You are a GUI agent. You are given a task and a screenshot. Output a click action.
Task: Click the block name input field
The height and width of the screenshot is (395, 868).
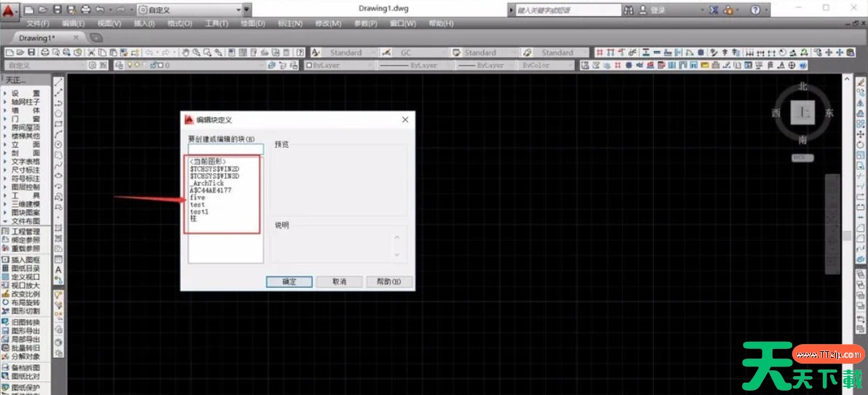coord(215,149)
